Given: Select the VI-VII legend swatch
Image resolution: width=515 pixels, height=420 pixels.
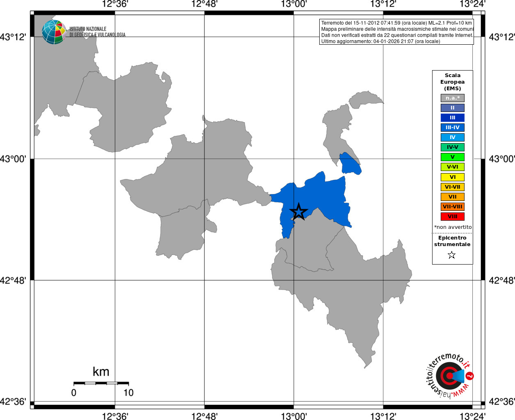Looking at the screenshot, I should pyautogui.click(x=453, y=187).
